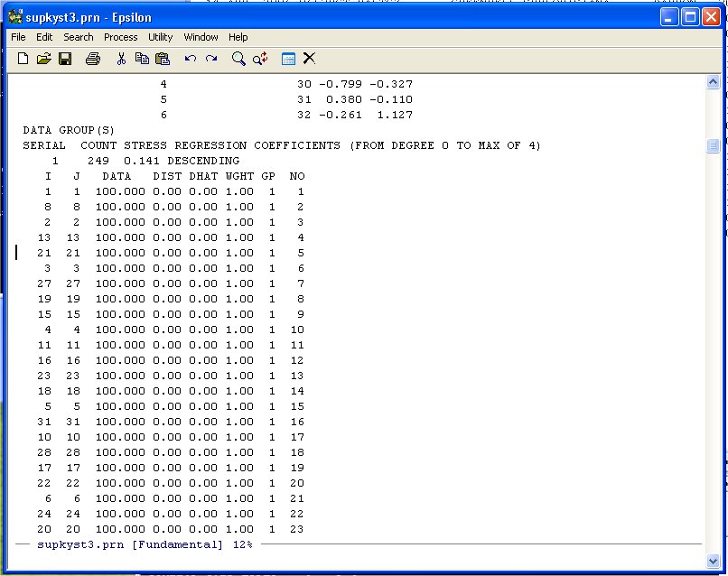Screen dimensions: 728x576
Task: Click the window list icon in the toolbar
Action: (x=288, y=59)
